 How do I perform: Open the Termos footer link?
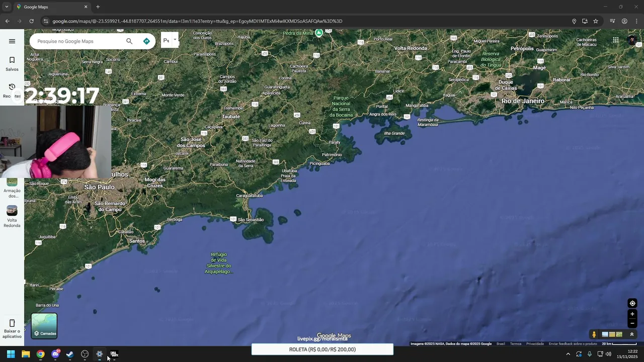click(516, 344)
